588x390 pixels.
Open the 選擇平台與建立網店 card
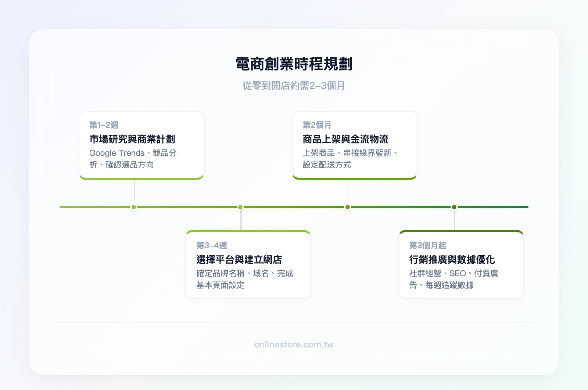(248, 264)
